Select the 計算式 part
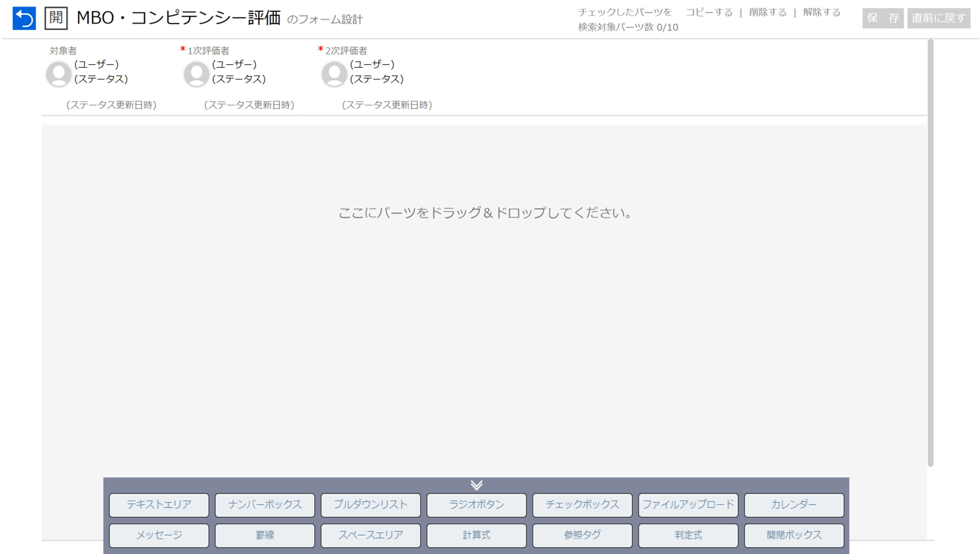This screenshot has width=980, height=554. [x=476, y=535]
